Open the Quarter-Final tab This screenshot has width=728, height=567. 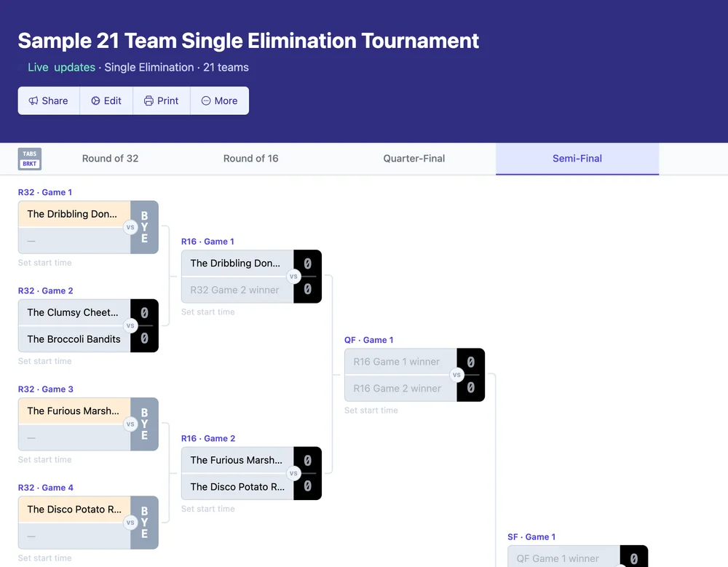(414, 158)
